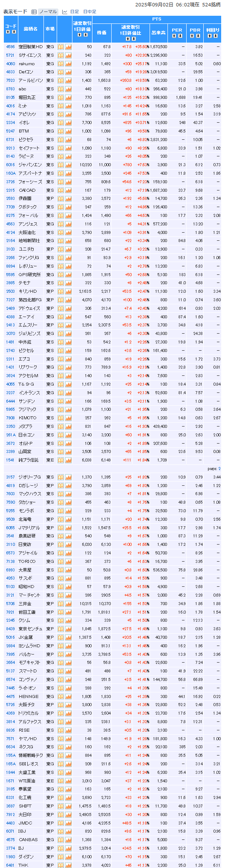Viewport: 225px width, 868px height.
Task: Open stock code 160A link
Action: click(11, 173)
